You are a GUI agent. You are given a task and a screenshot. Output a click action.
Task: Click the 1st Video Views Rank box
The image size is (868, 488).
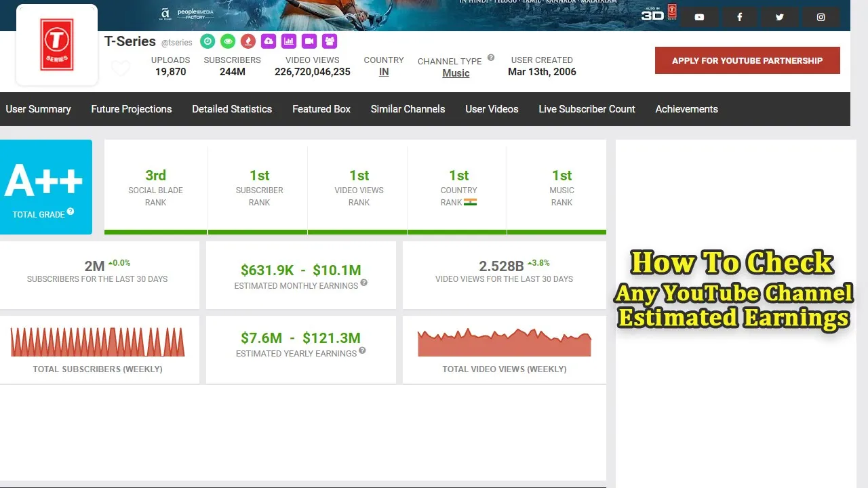point(359,187)
